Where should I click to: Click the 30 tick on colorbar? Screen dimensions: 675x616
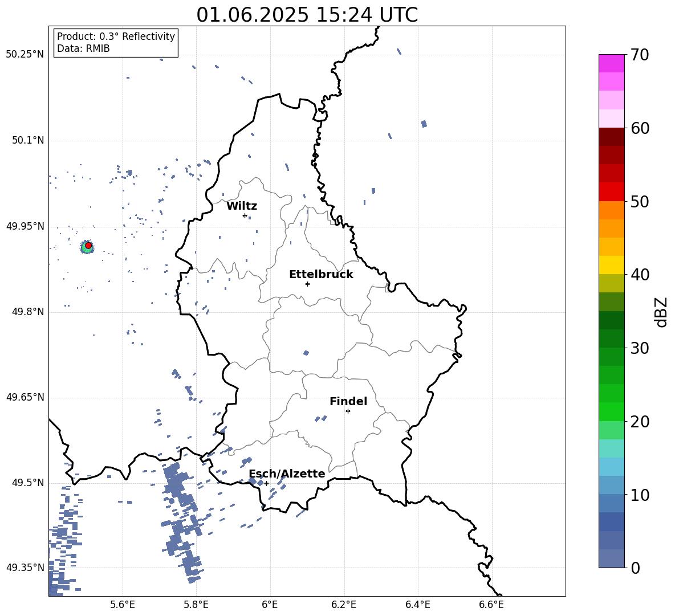pyautogui.click(x=640, y=348)
